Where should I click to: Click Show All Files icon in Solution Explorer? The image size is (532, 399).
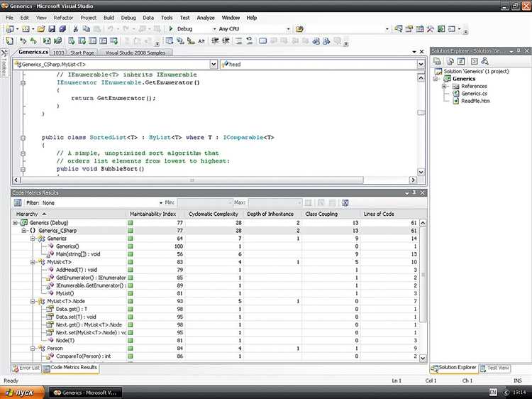[x=450, y=61]
